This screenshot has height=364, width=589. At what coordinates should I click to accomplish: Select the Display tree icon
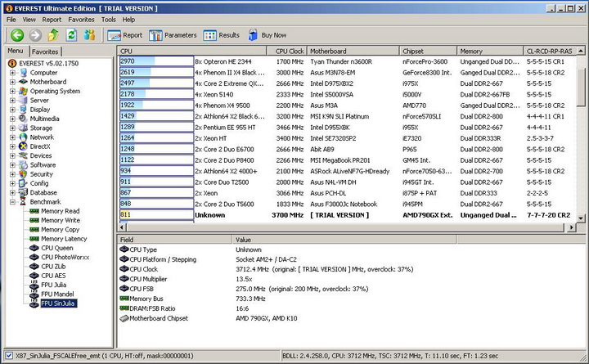(23, 110)
